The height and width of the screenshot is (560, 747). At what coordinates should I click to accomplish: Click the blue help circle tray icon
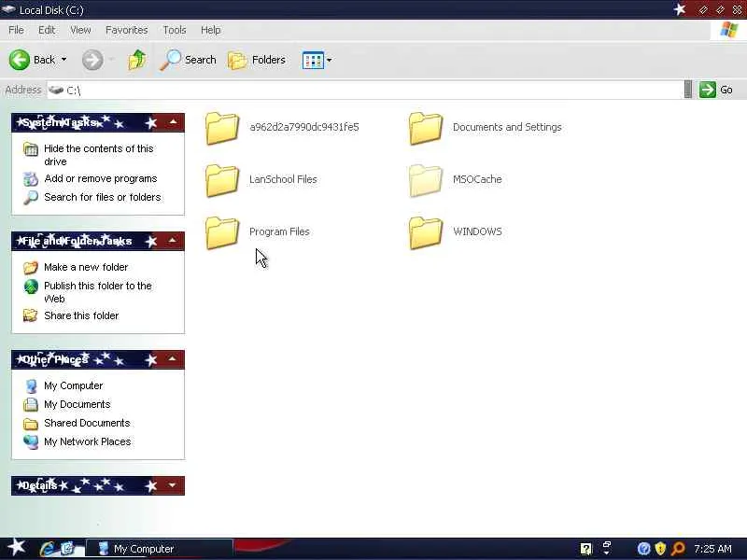[643, 549]
